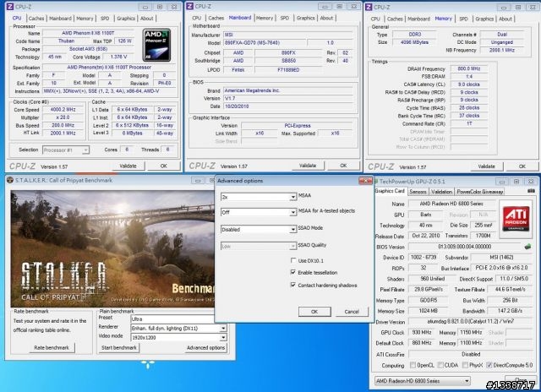Open Memory tab in the CPU window
The width and height of the screenshot is (541, 392).
(x=85, y=19)
